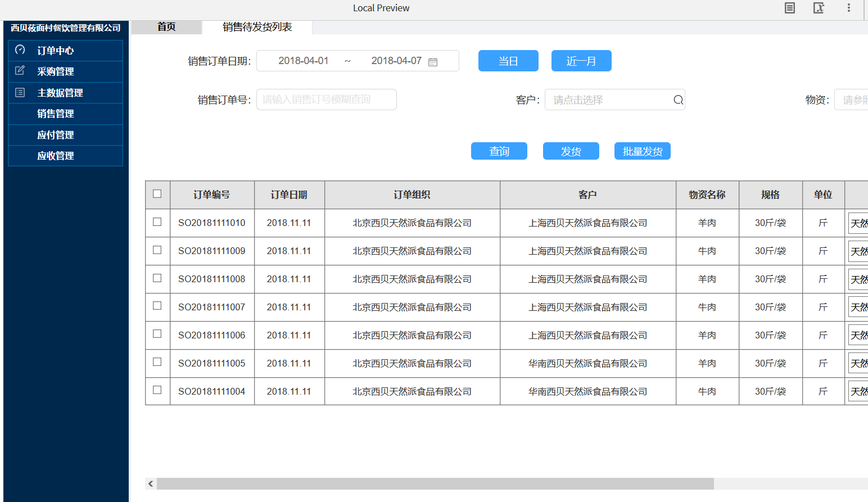Click the 发货 button
This screenshot has height=502, width=868.
point(571,151)
